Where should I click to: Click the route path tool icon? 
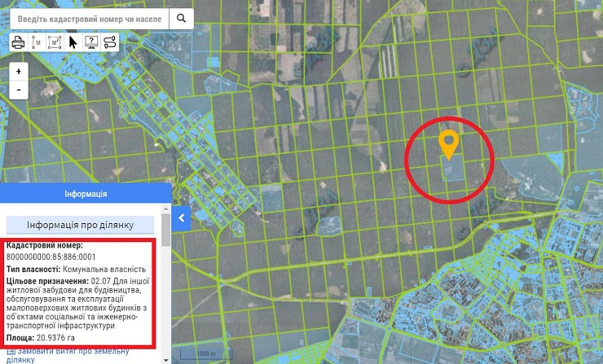click(110, 42)
